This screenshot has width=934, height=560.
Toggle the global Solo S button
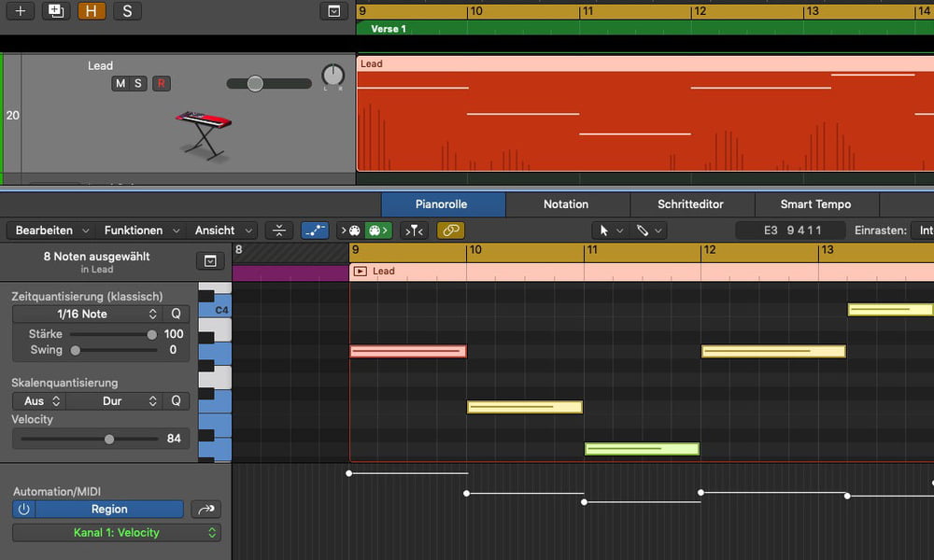click(x=127, y=10)
